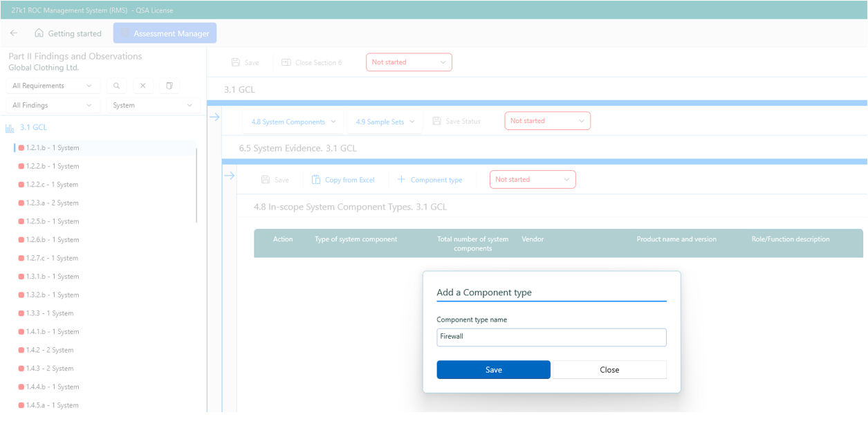Open the All Findings dropdown

click(53, 105)
